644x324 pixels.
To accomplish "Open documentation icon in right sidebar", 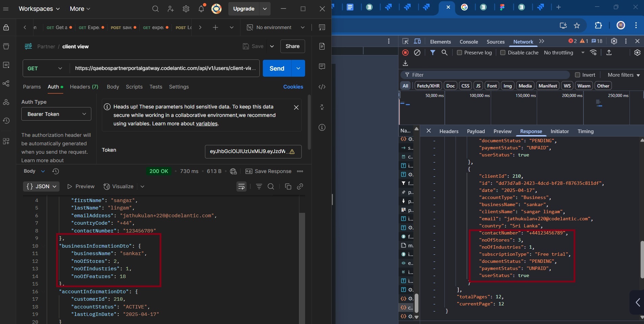I will [322, 46].
